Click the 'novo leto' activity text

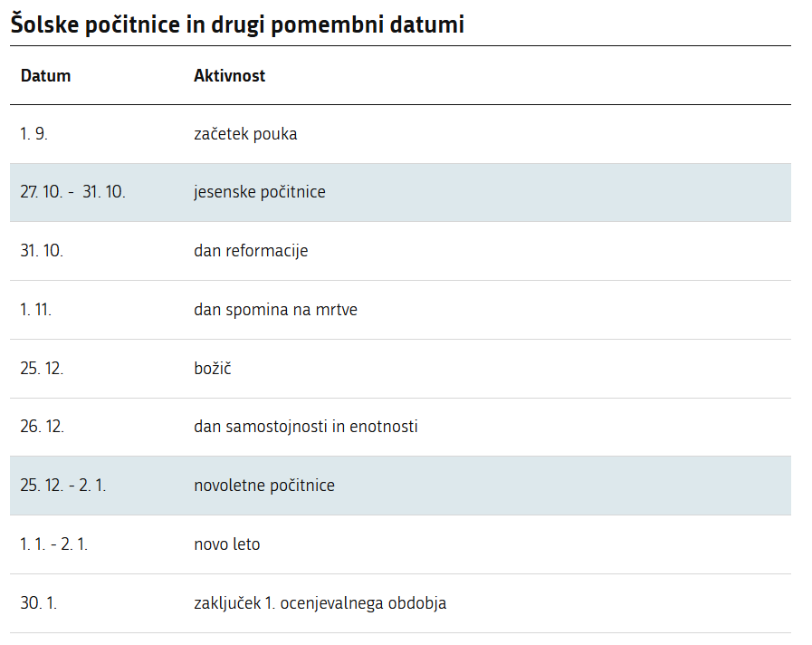click(x=226, y=544)
